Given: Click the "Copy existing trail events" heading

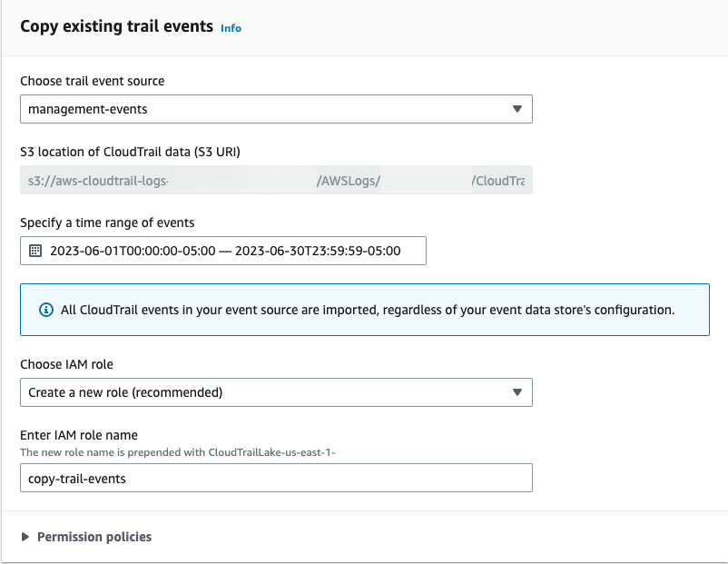Looking at the screenshot, I should coord(116,27).
